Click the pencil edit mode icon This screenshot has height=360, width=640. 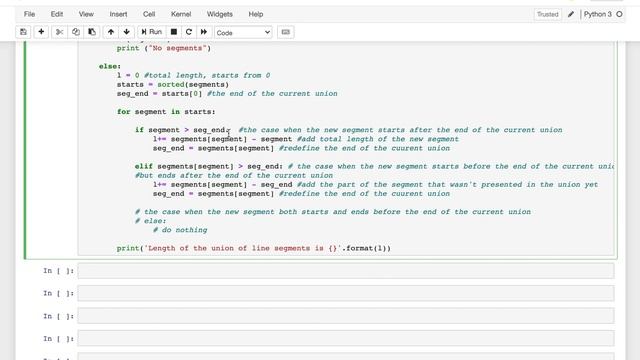[x=571, y=14]
